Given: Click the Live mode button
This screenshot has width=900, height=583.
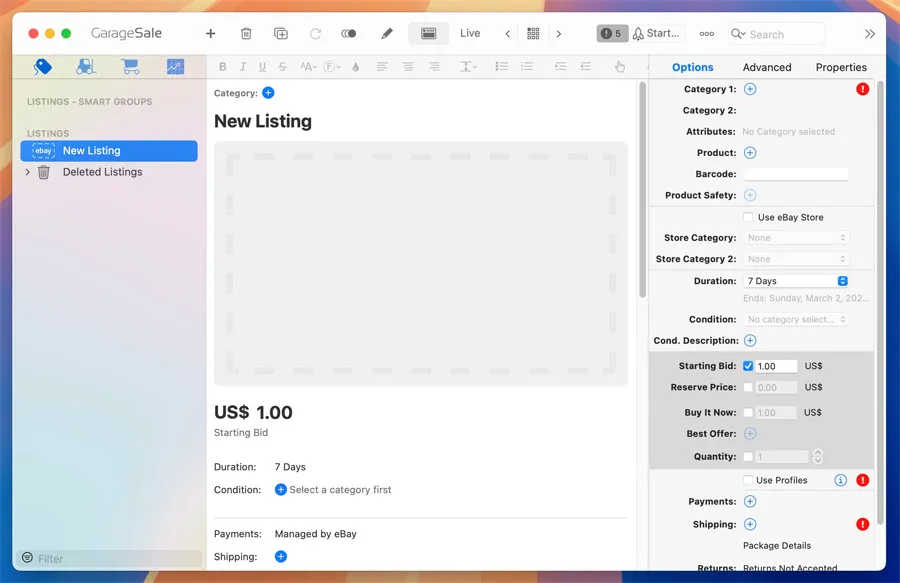Looking at the screenshot, I should tap(470, 34).
